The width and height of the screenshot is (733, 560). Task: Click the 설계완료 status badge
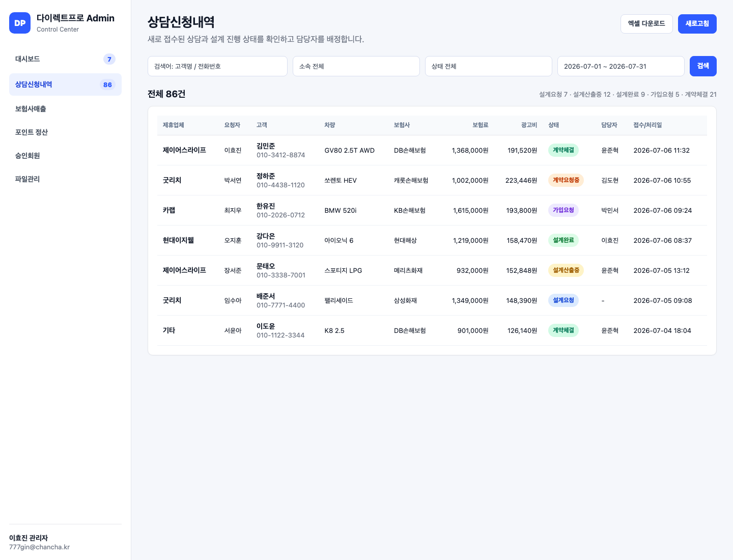563,240
